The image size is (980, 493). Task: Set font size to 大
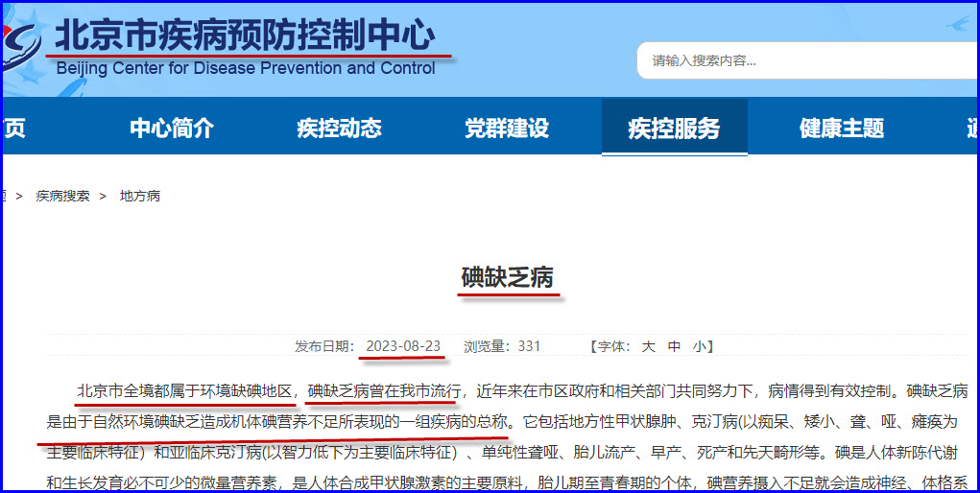pos(648,346)
